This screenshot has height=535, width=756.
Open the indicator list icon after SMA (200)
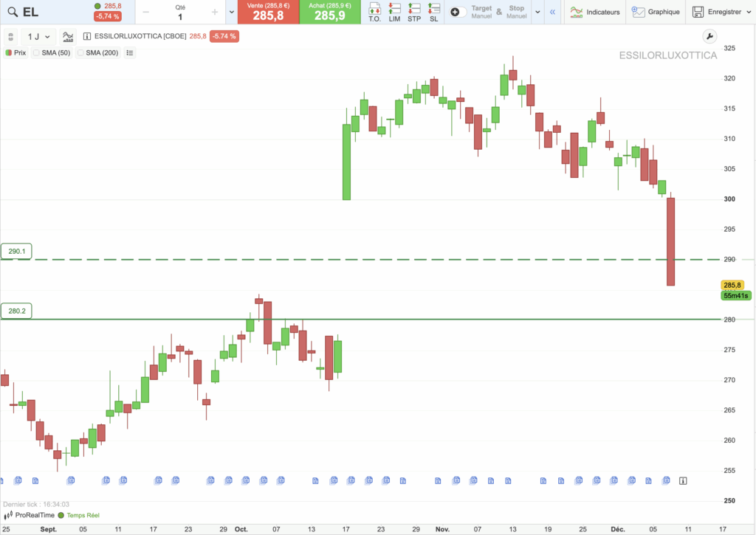pyautogui.click(x=130, y=53)
